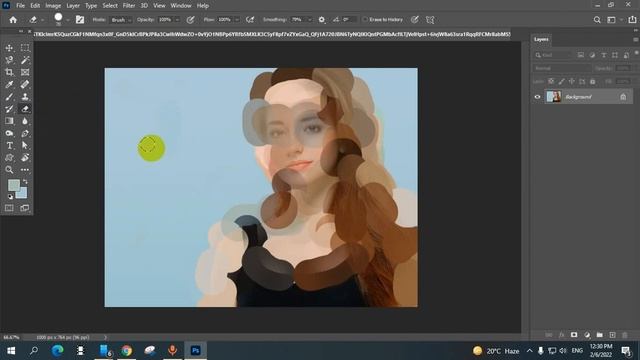The image size is (640, 360).
Task: Reset default foreground and background colors
Action: [10, 197]
